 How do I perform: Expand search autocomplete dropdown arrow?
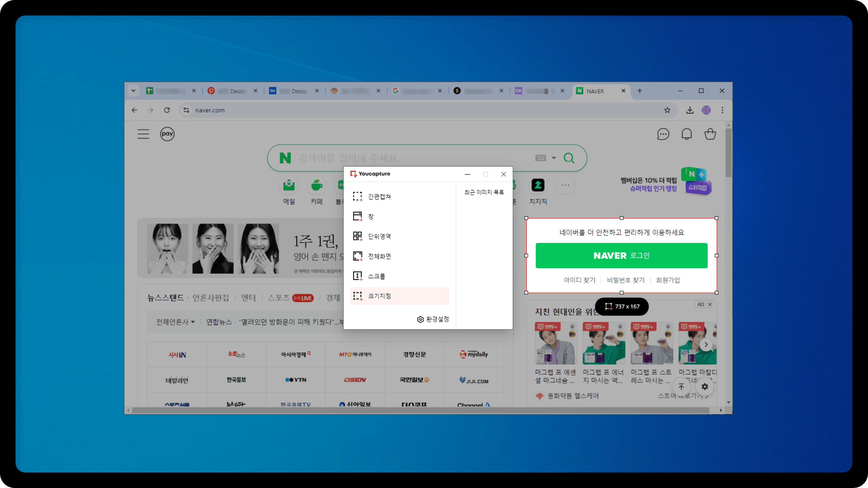coord(554,158)
